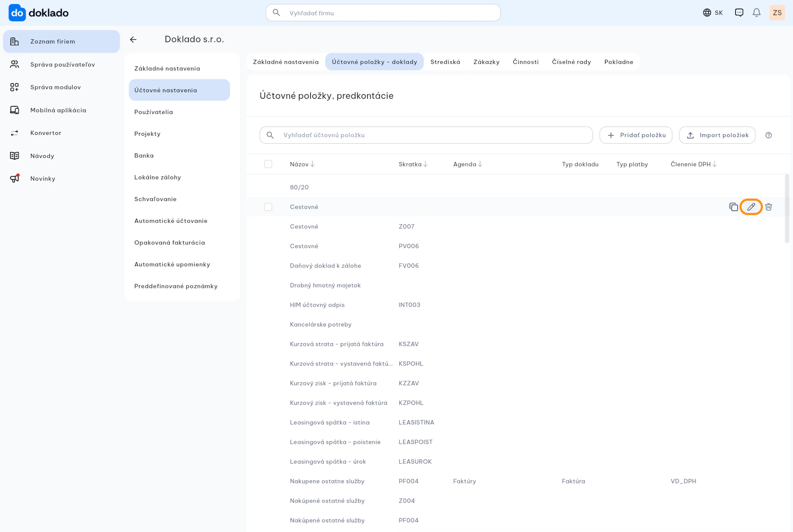
Task: Select the 80/20 row
Action: (515, 187)
